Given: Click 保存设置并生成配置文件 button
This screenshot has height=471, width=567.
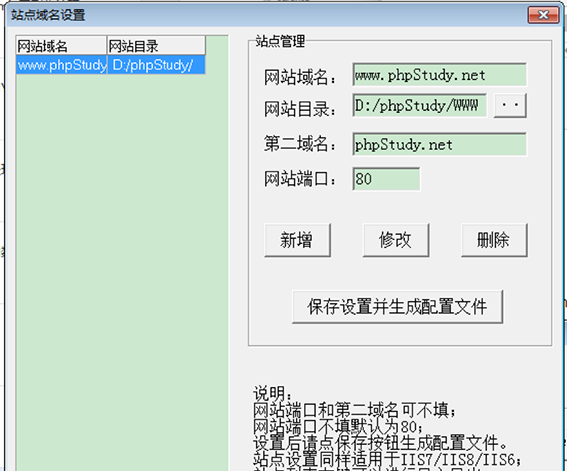Looking at the screenshot, I should [397, 307].
